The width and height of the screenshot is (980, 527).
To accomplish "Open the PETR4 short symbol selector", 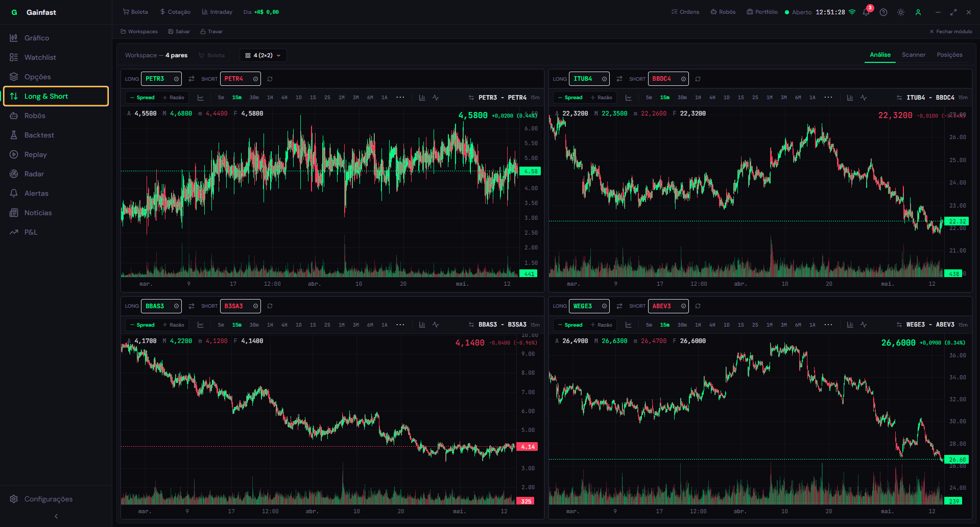I will tap(241, 79).
